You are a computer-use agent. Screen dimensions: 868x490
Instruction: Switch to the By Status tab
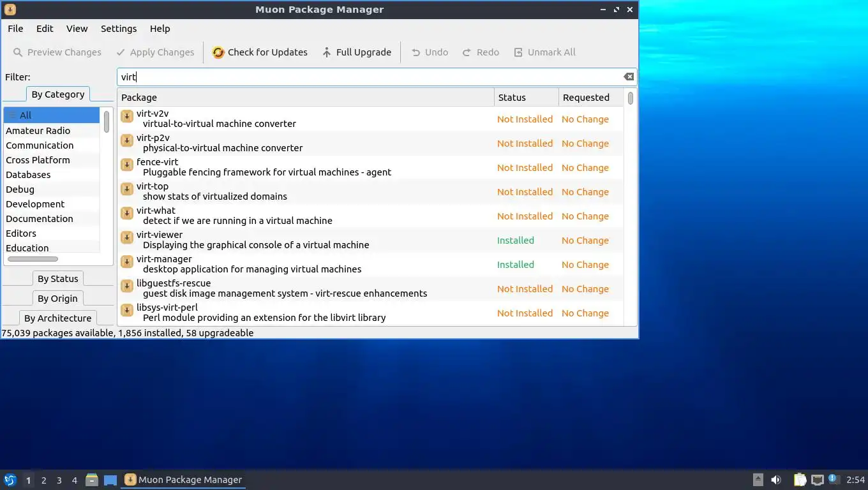pyautogui.click(x=57, y=279)
